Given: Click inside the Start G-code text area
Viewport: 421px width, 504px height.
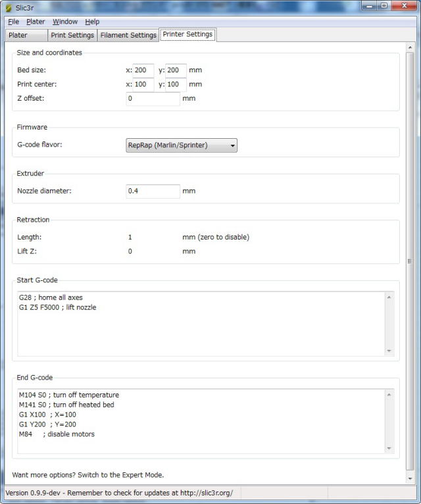Looking at the screenshot, I should coord(201,324).
